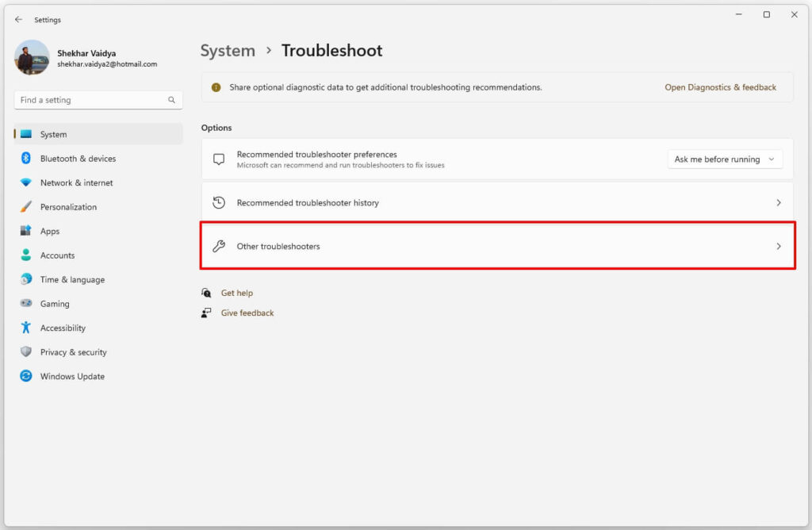Viewport: 812px width, 530px height.
Task: Click the back arrow in Settings
Action: [18, 19]
